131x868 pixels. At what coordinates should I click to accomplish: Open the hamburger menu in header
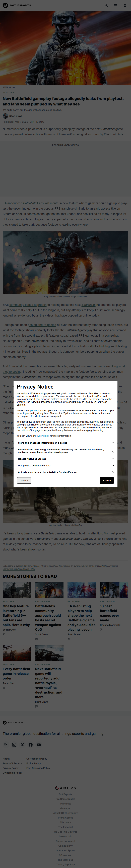click(115, 5)
